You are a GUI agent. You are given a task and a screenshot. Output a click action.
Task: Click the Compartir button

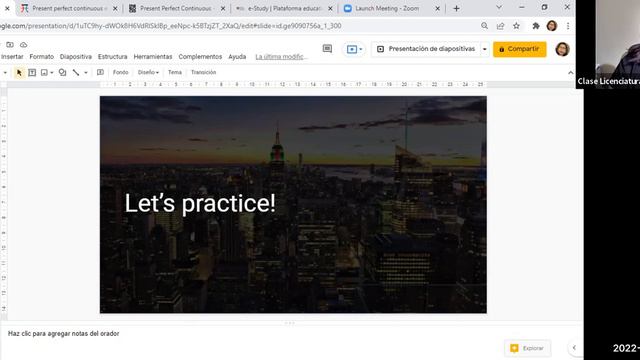[x=519, y=49]
